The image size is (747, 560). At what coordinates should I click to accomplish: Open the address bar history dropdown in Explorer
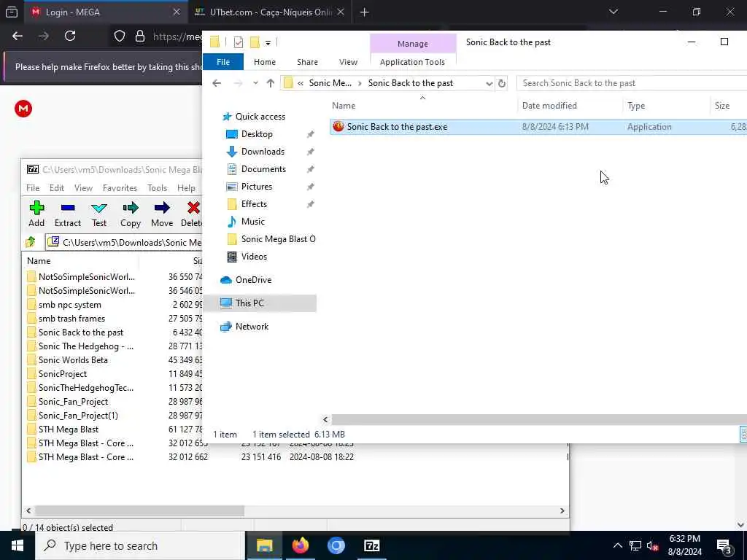489,83
